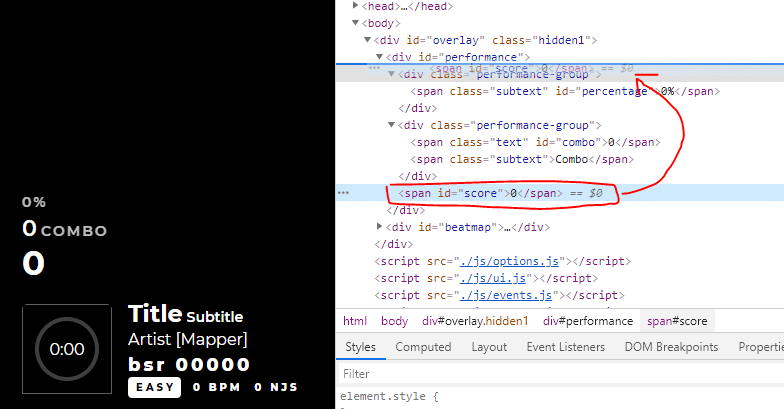Select div#performance breadcrumb
Viewport: 784px width, 409px height.
(x=588, y=321)
